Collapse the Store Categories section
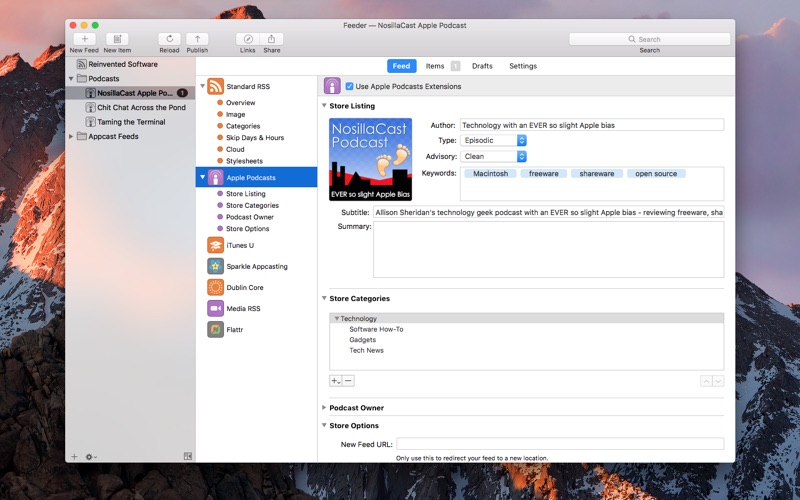The width and height of the screenshot is (800, 500). click(x=324, y=299)
